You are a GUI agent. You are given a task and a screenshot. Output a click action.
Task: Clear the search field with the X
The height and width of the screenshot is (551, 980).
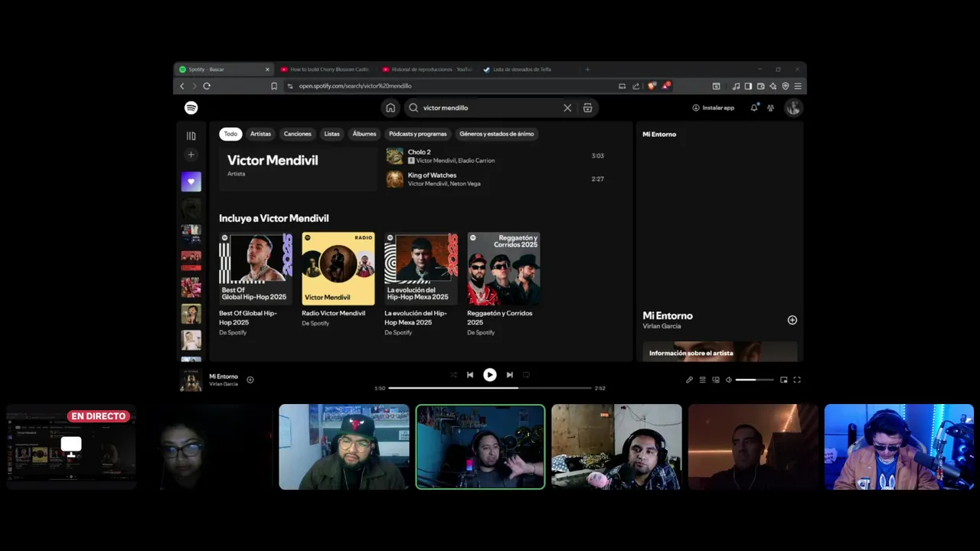click(567, 108)
